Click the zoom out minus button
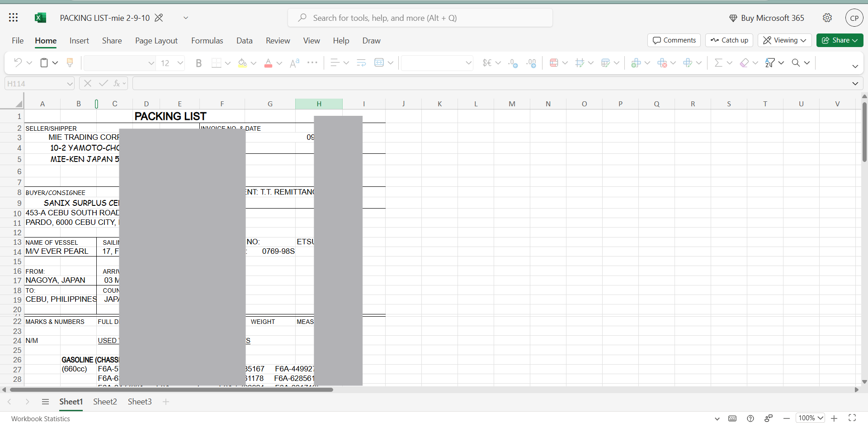This screenshot has height=423, width=868. pyautogui.click(x=787, y=418)
